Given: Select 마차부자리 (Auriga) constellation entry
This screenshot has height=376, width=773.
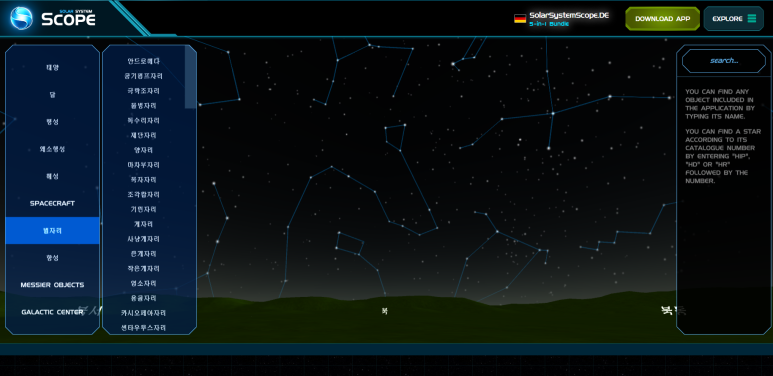Looking at the screenshot, I should tap(143, 165).
